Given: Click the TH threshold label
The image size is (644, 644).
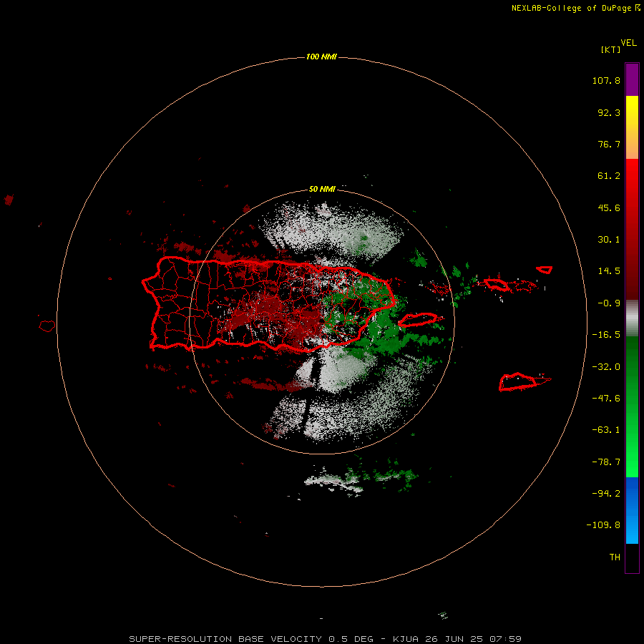Looking at the screenshot, I should tap(615, 557).
